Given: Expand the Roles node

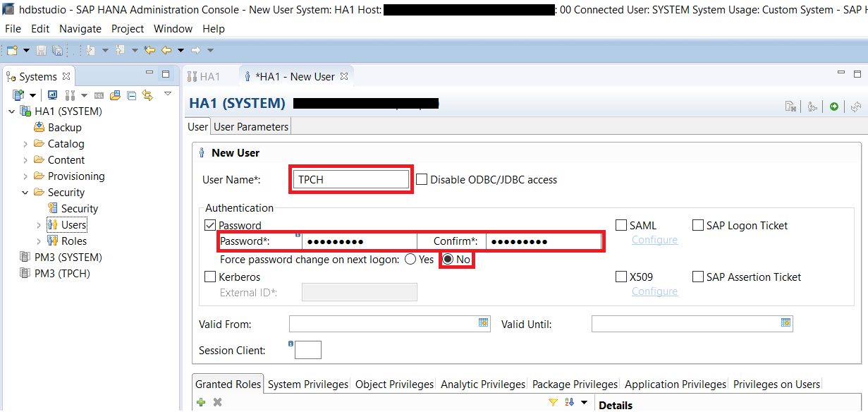Looking at the screenshot, I should click(x=39, y=241).
